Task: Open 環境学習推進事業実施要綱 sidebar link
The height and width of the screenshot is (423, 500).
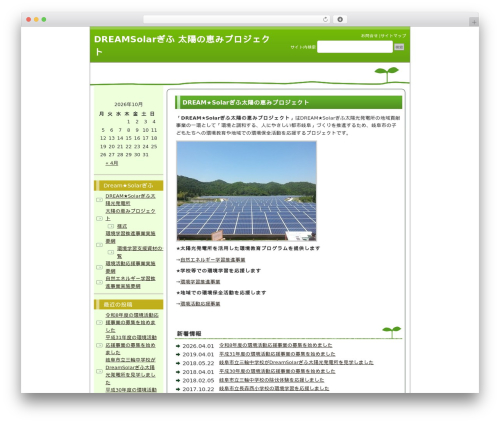Action: [130, 237]
